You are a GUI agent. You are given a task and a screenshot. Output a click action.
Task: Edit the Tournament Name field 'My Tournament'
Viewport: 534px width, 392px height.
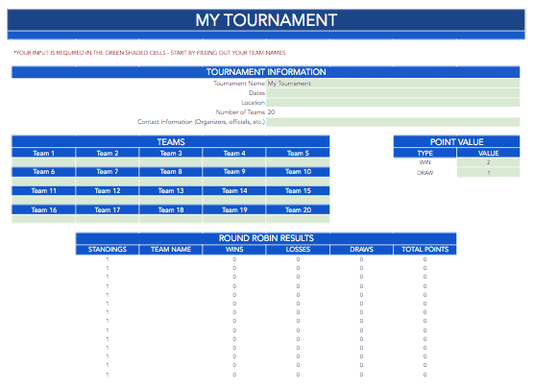click(393, 84)
